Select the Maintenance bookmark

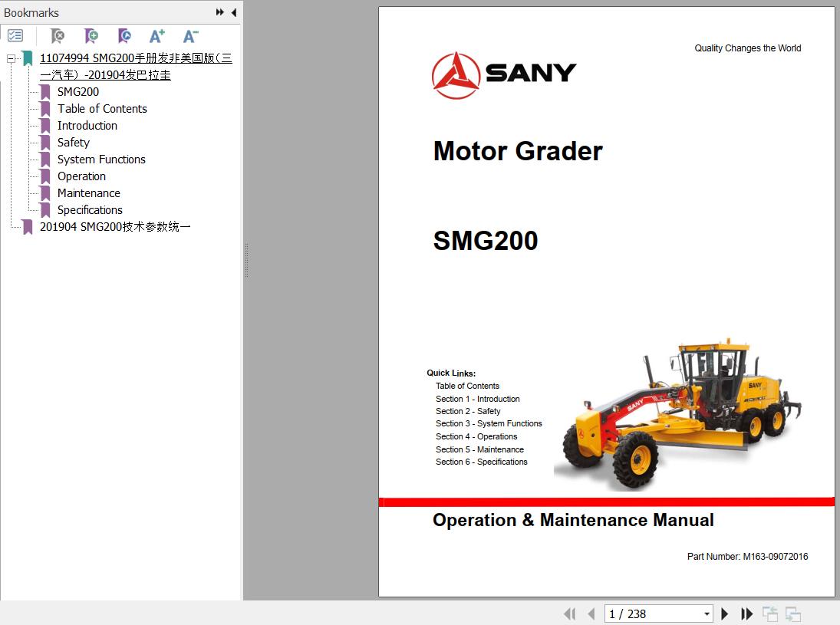[88, 193]
